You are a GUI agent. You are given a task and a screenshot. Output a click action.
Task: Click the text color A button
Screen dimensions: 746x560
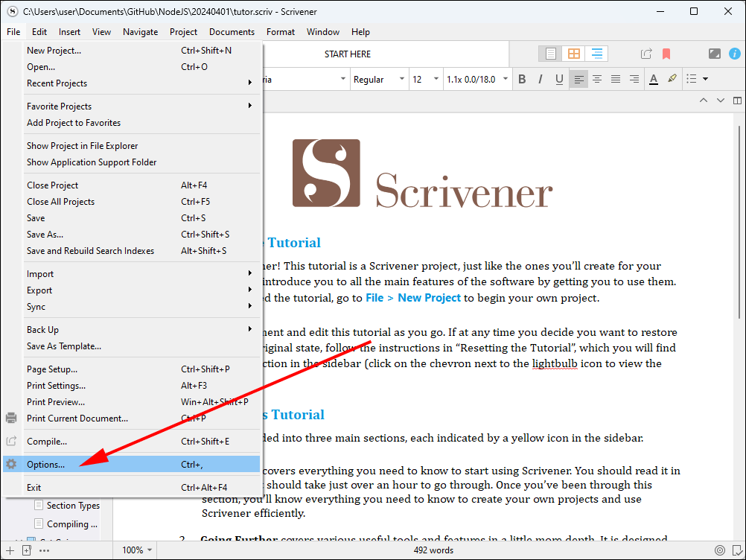(654, 79)
